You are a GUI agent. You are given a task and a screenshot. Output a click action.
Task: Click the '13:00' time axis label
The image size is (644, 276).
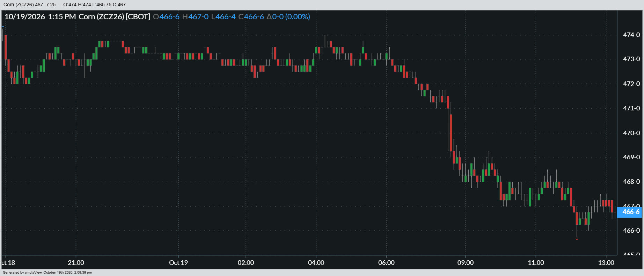click(x=606, y=263)
